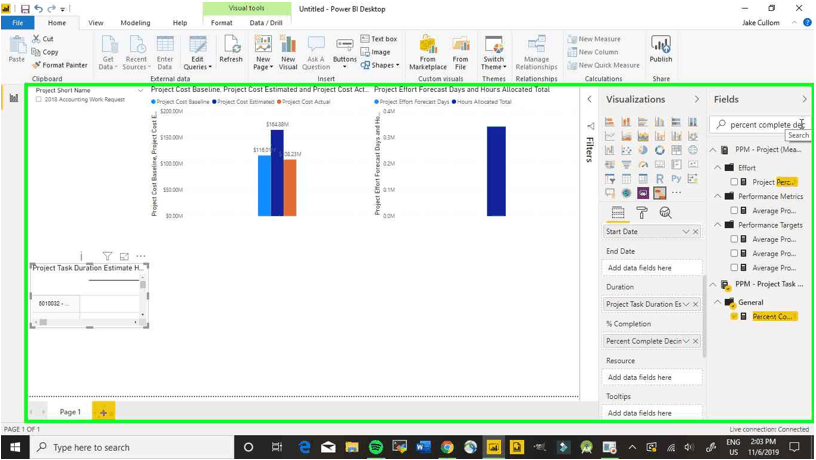Open the Shapes dropdown

coord(380,65)
